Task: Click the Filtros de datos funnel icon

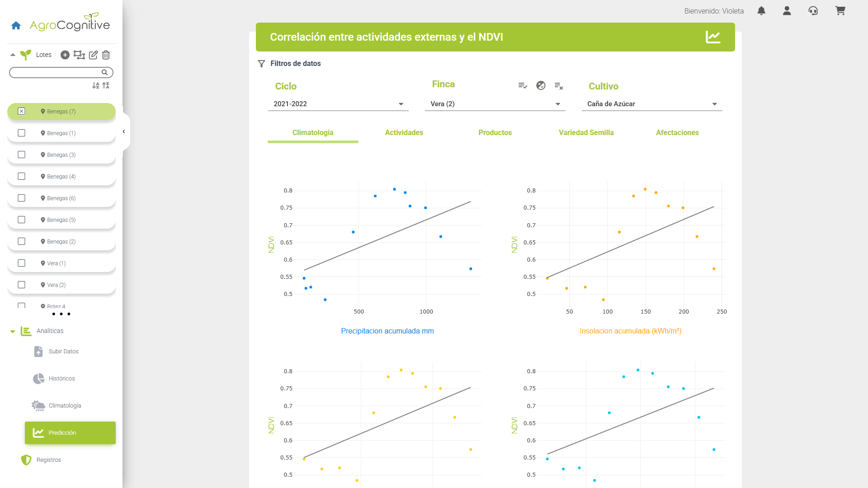Action: [261, 64]
